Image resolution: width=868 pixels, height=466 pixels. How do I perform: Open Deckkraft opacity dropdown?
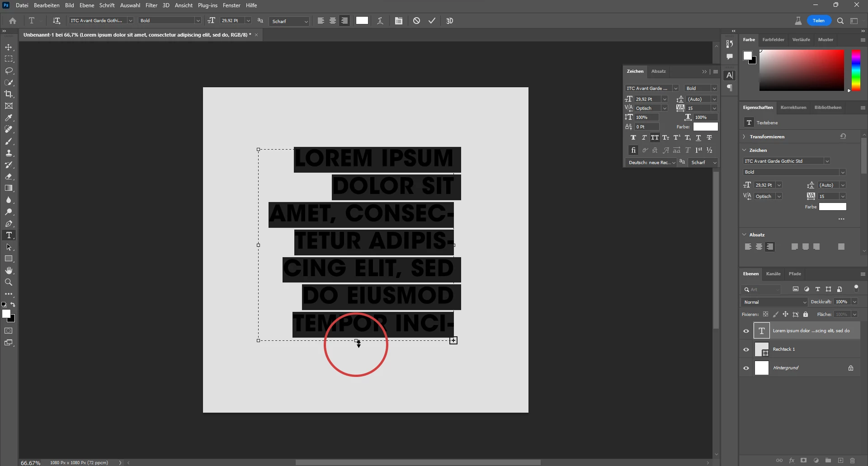pyautogui.click(x=854, y=302)
